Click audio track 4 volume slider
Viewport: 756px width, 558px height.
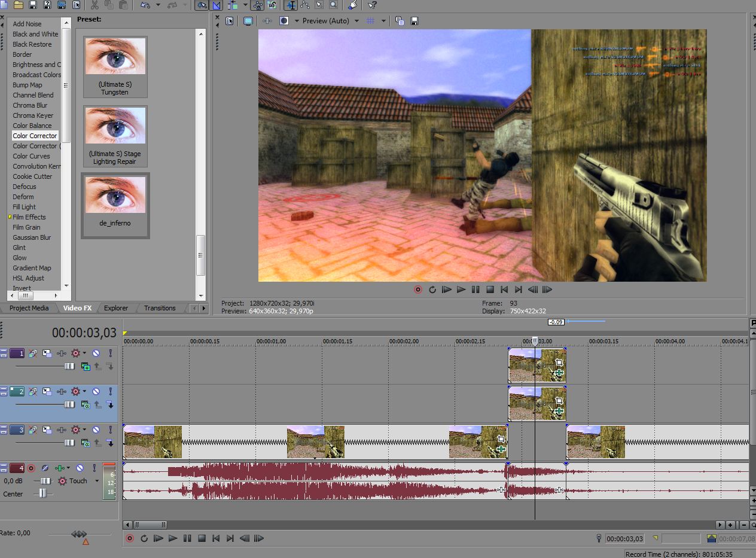pos(45,481)
